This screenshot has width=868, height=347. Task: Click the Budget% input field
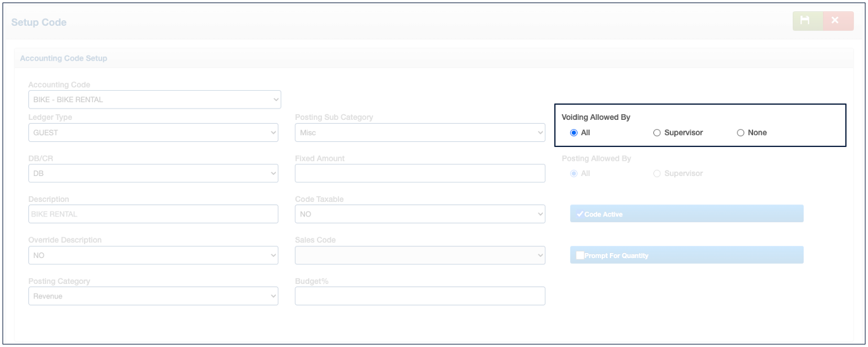(419, 296)
